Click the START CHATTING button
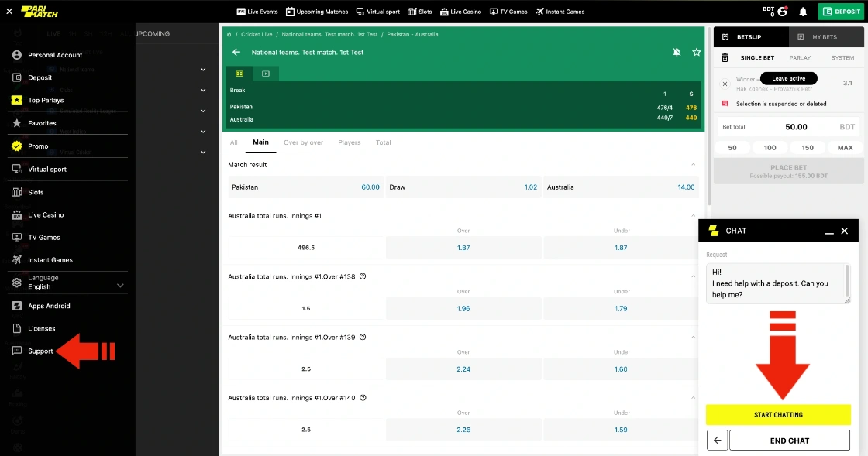This screenshot has height=456, width=868. click(778, 414)
